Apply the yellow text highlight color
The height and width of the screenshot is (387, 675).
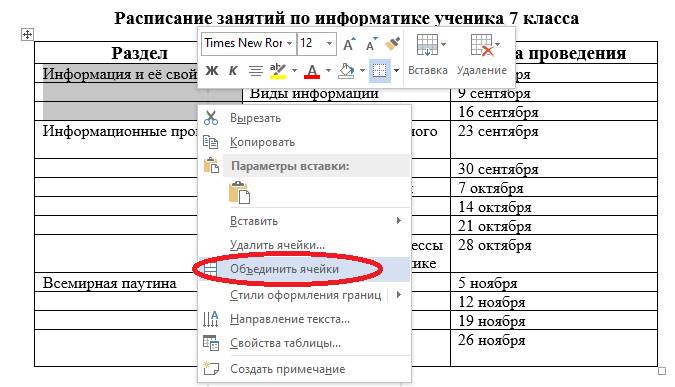click(x=278, y=70)
